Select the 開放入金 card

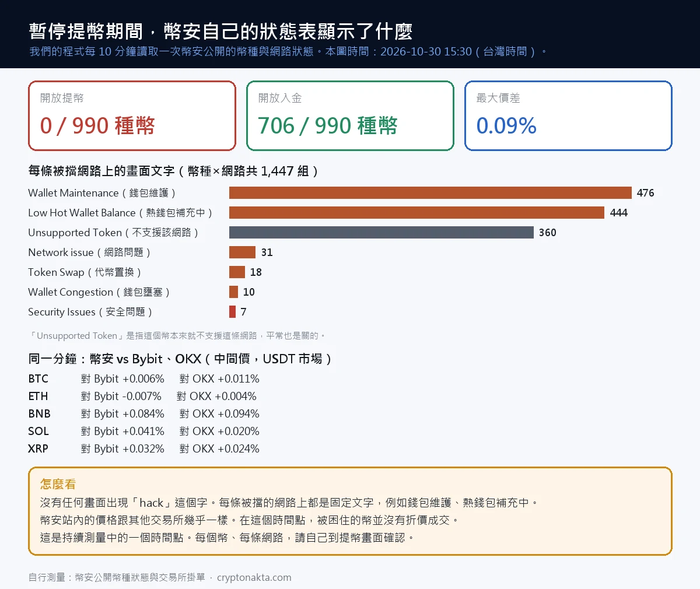pyautogui.click(x=350, y=115)
